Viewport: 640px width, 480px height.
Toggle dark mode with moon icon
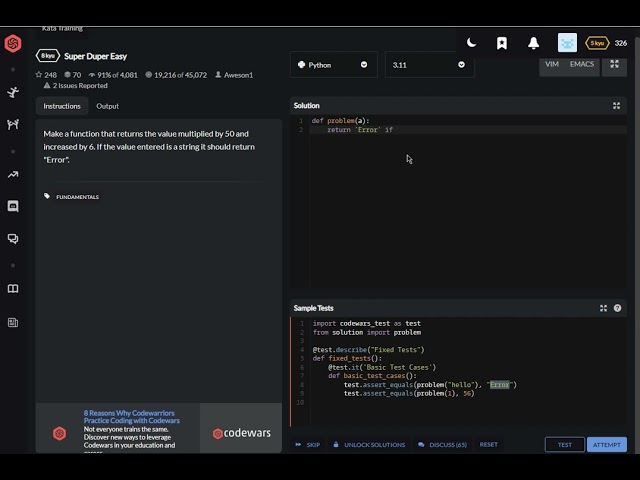point(471,42)
